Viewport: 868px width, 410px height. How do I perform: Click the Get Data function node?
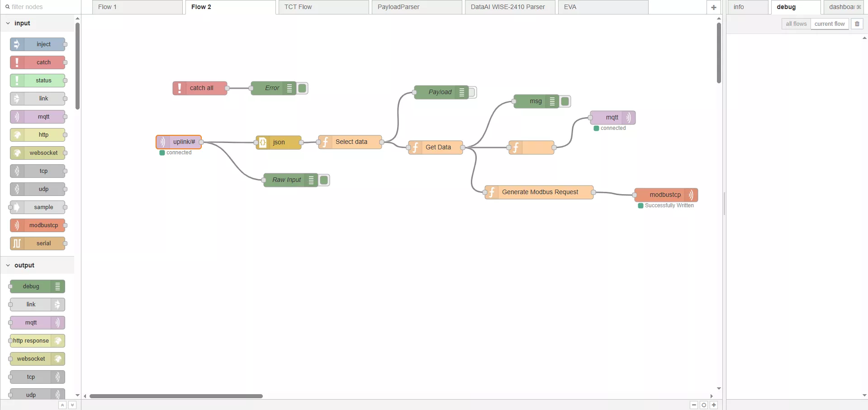(x=436, y=148)
